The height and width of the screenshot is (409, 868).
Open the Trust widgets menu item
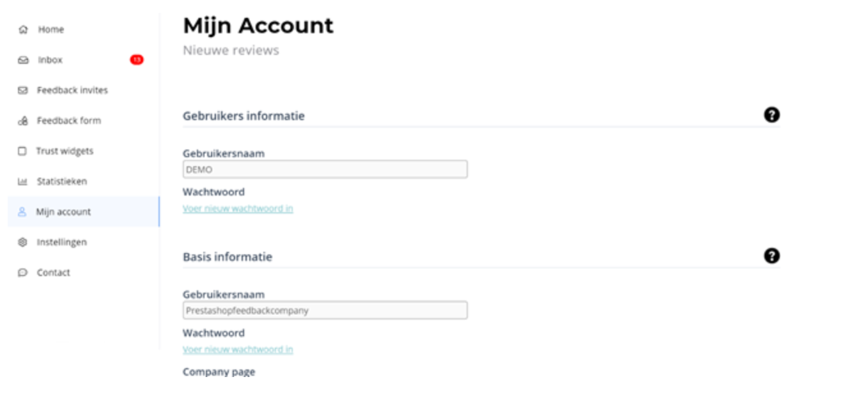pos(65,151)
